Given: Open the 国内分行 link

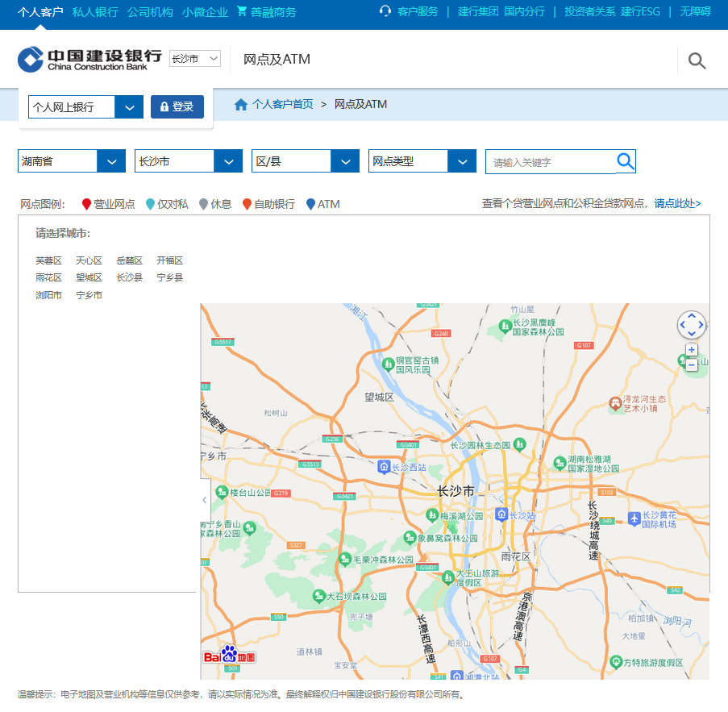Looking at the screenshot, I should pos(525,11).
